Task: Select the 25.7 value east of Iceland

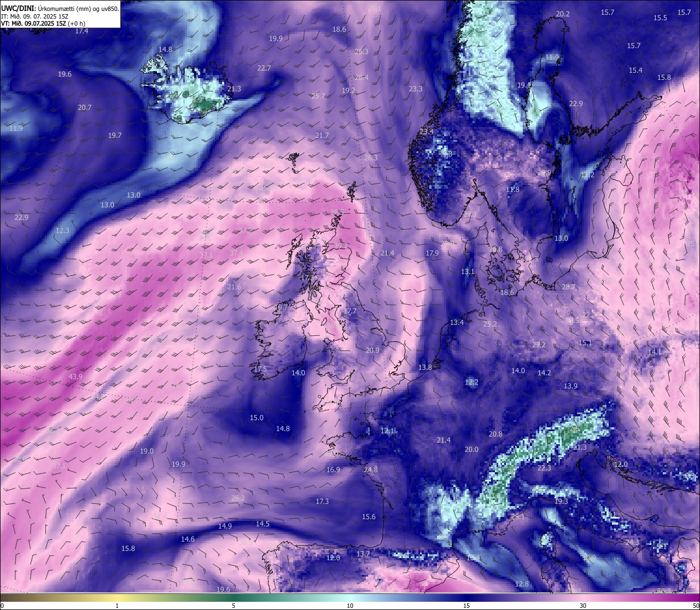Action: coord(318,96)
